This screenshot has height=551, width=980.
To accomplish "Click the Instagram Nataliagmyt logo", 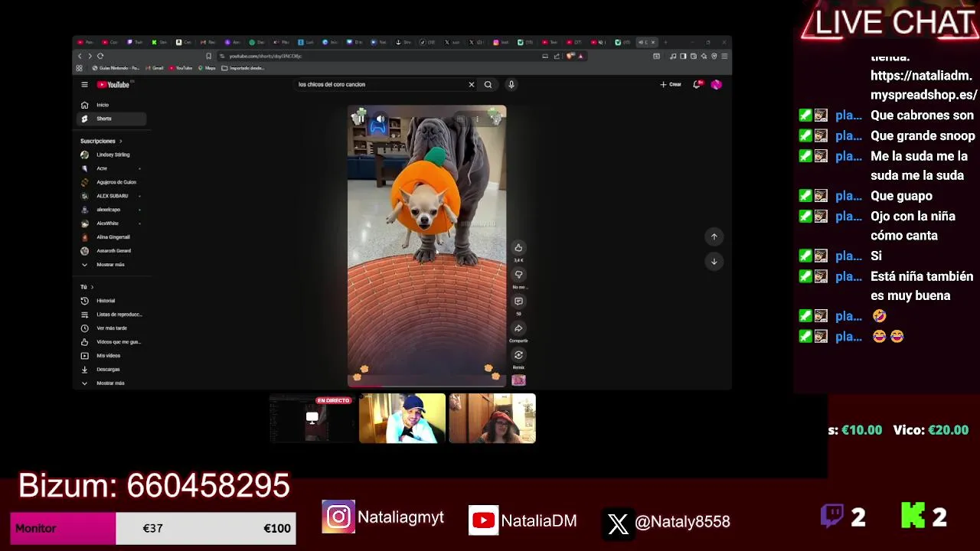I will pos(338,518).
